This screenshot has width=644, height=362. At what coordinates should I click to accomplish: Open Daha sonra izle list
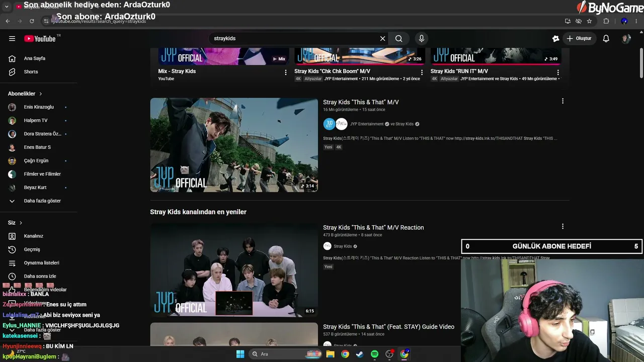[39, 277]
